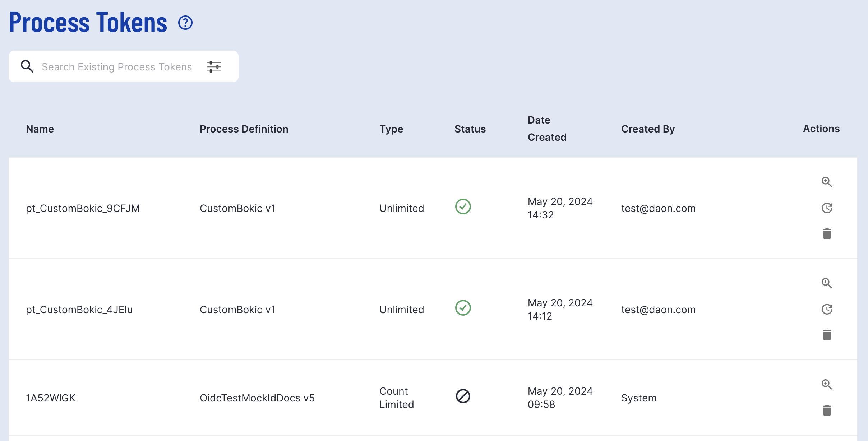868x441 pixels.
Task: Click CustomBokic v1 in the 9CFJM row
Action: pyautogui.click(x=237, y=208)
